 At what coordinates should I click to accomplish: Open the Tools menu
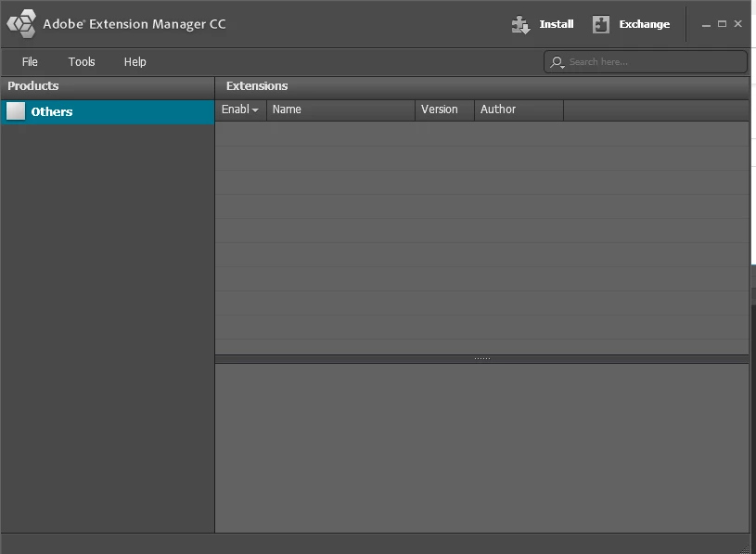[82, 62]
